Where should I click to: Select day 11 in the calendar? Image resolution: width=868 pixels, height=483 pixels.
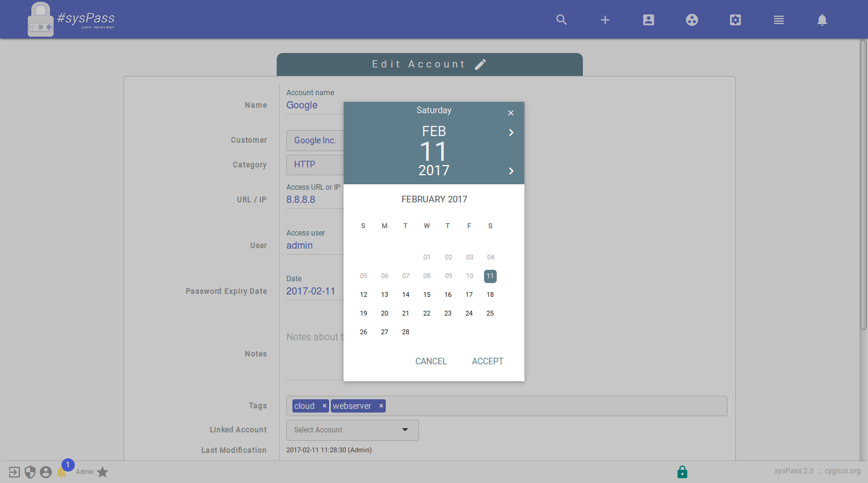490,276
